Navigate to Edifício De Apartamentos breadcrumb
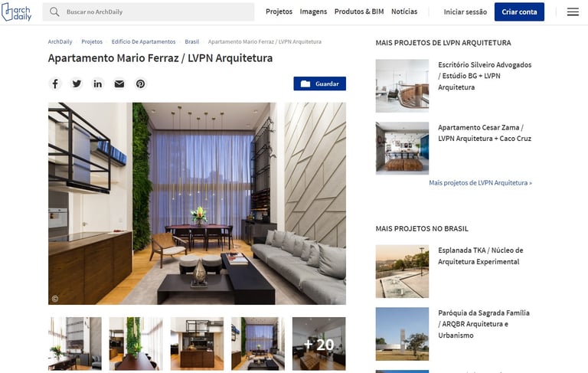Viewport: 588px width, 373px height. 143,41
